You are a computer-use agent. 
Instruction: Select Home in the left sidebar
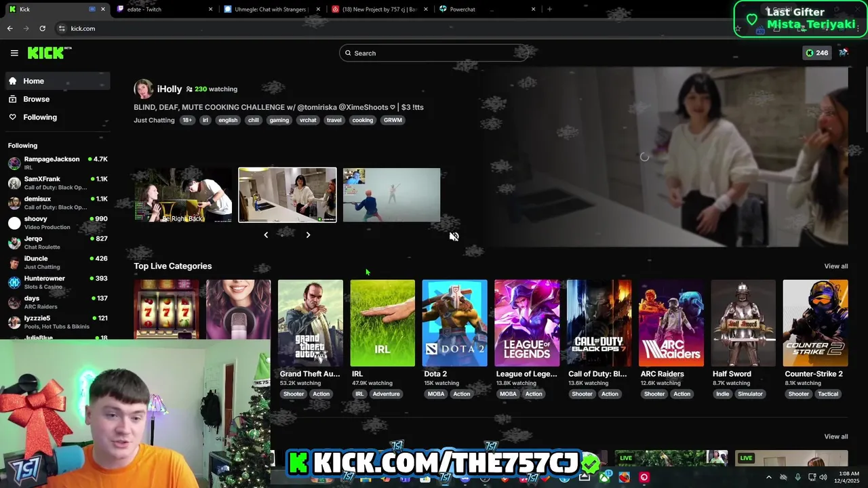tap(58, 81)
